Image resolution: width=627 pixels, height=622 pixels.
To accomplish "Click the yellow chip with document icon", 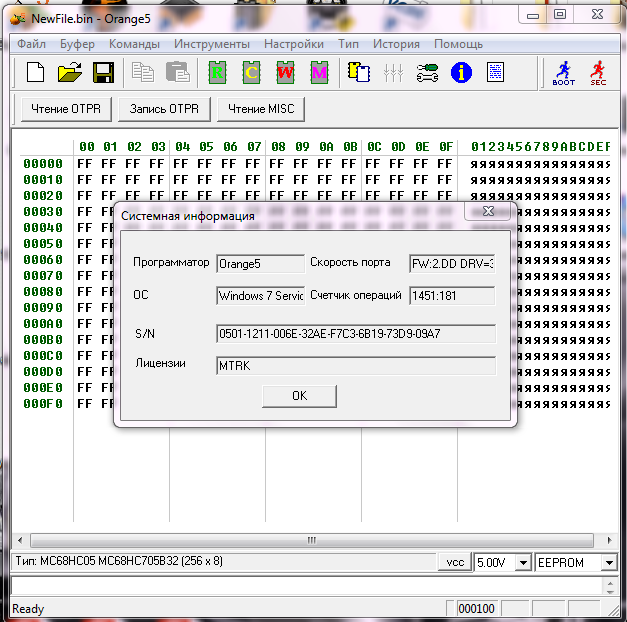I will click(x=359, y=73).
